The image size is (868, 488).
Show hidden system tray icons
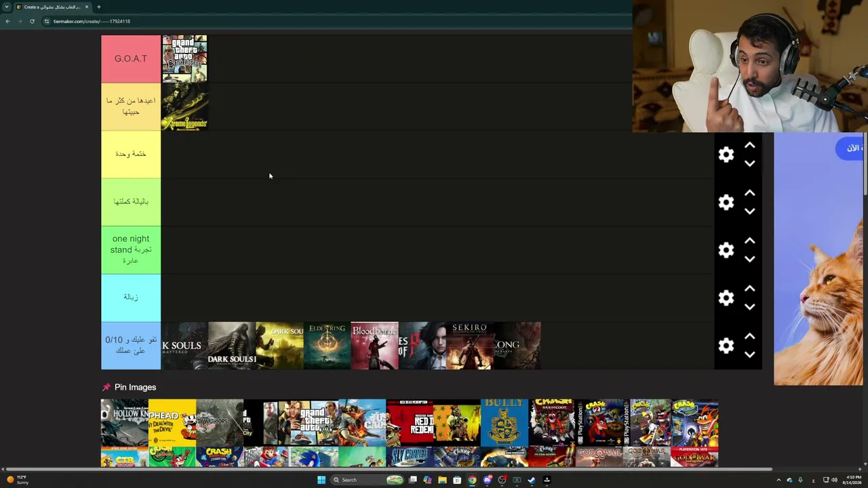click(x=778, y=480)
